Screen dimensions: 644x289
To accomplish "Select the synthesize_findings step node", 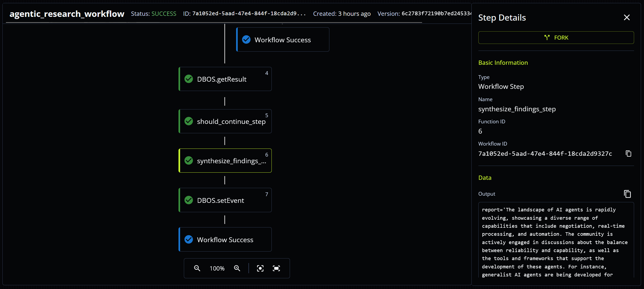I will pyautogui.click(x=225, y=161).
